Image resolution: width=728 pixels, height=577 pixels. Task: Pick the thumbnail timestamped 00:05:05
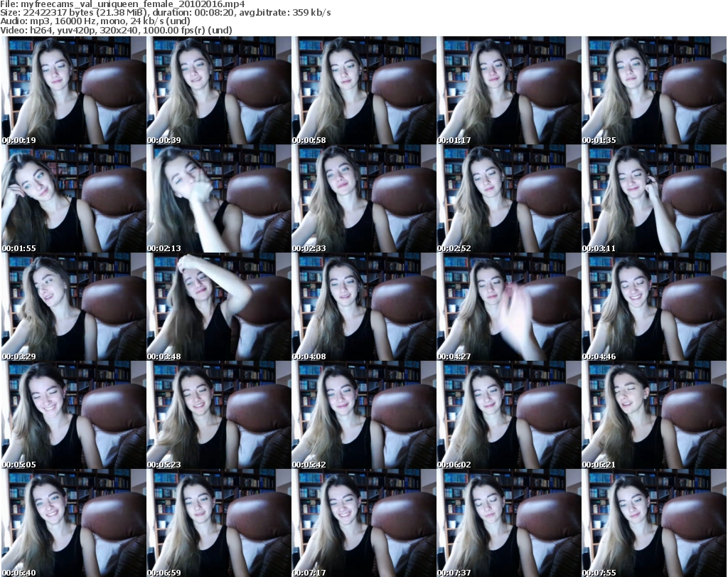click(73, 415)
